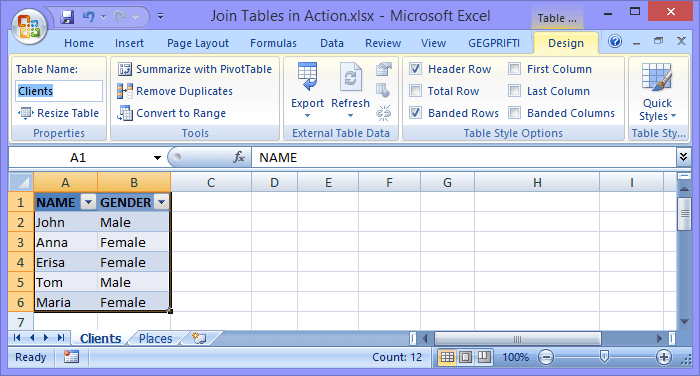Click the Zoom In plus icon

[x=664, y=357]
